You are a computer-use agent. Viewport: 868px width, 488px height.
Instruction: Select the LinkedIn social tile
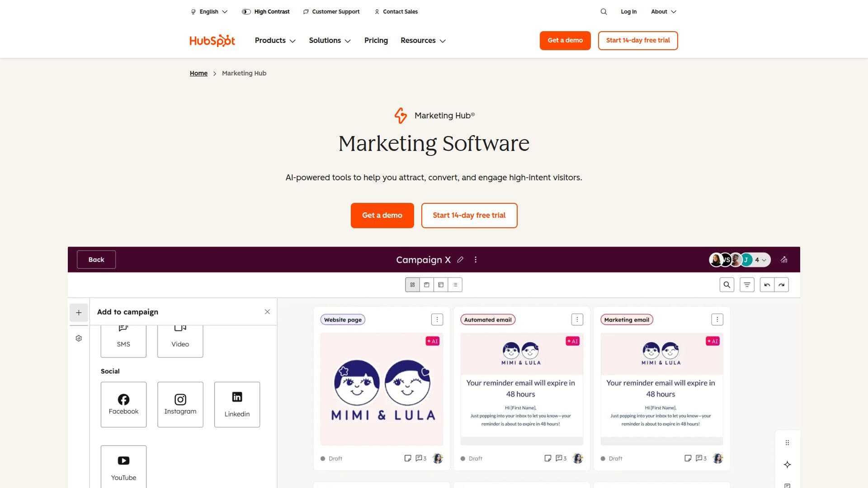click(x=237, y=404)
